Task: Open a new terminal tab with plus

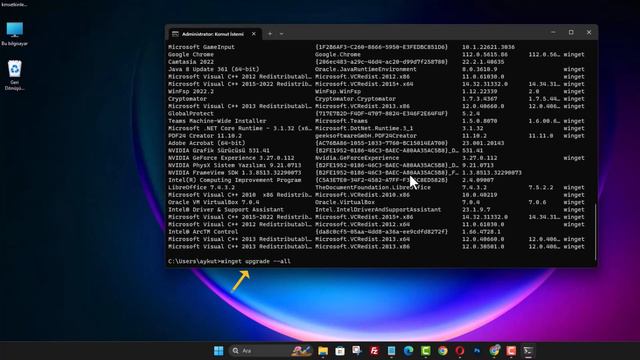Action: [x=270, y=34]
